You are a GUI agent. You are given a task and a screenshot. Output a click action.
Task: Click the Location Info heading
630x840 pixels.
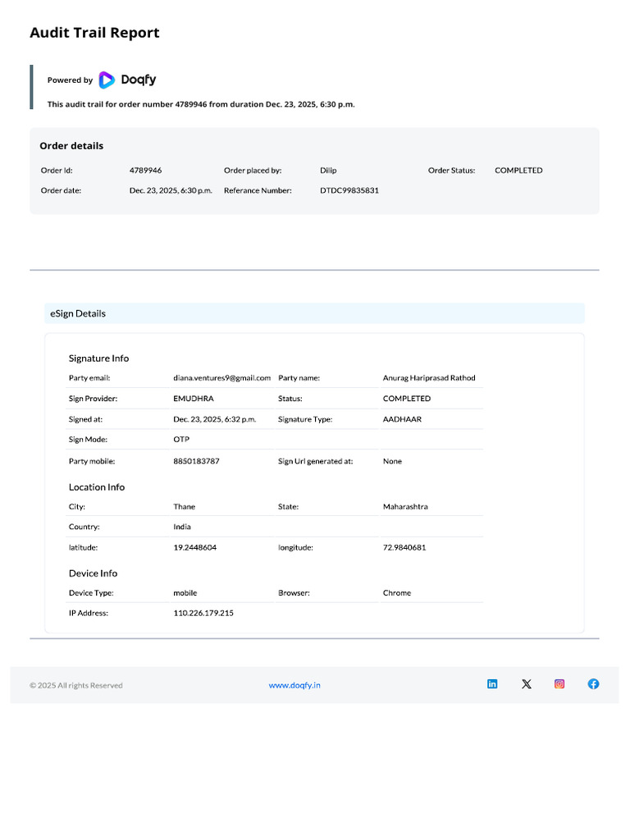97,487
